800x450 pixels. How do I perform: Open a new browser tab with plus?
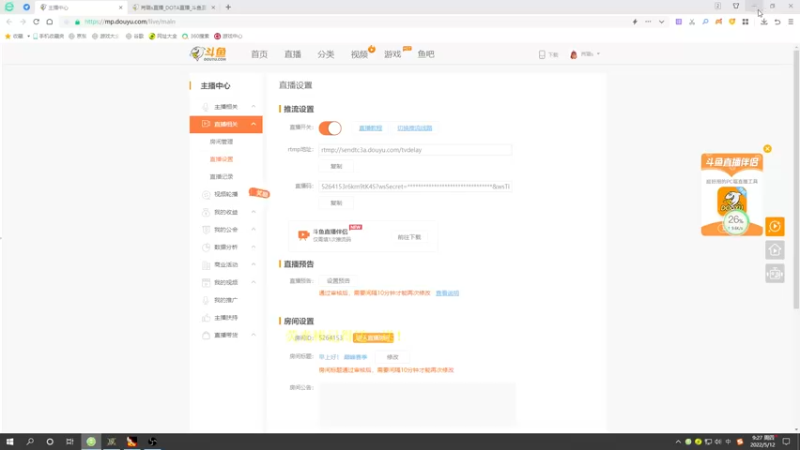[x=228, y=7]
